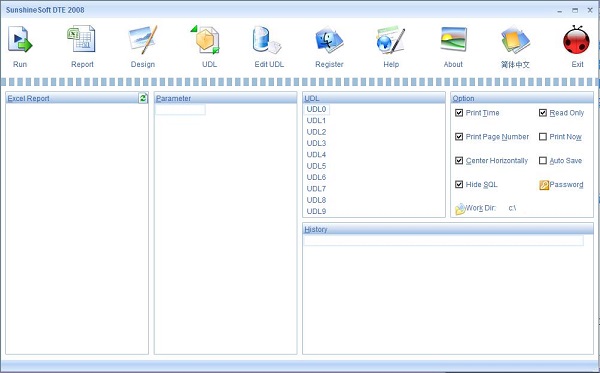Click the Password key icon
Viewport: 600px width, 373px height.
pyautogui.click(x=544, y=185)
